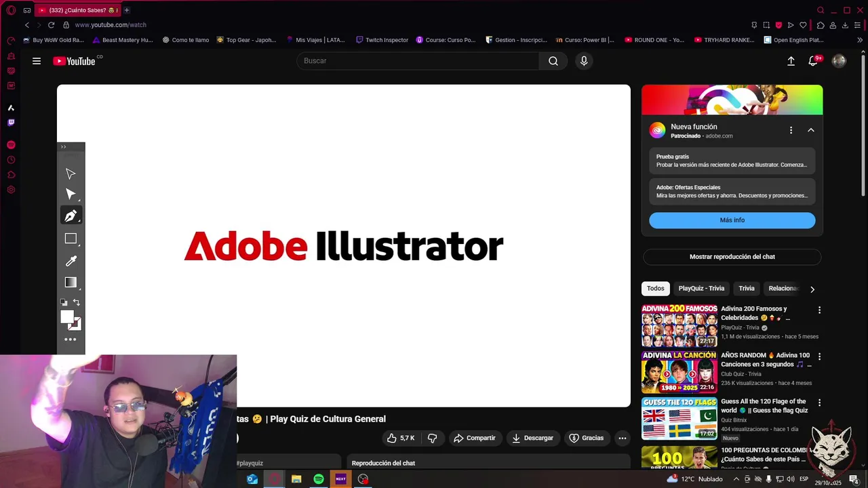This screenshot has height=488, width=868.
Task: Open Adivina 200 Famosos video thumbnail
Action: 679,325
